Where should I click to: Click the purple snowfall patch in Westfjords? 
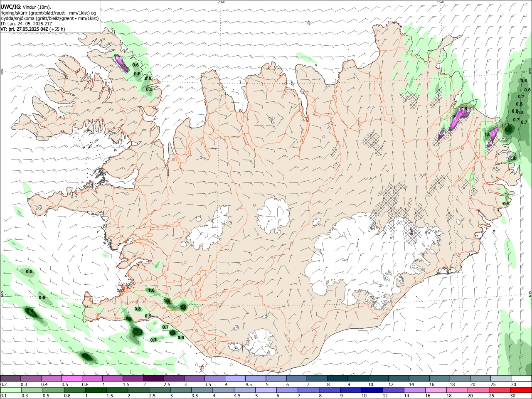[x=122, y=63]
